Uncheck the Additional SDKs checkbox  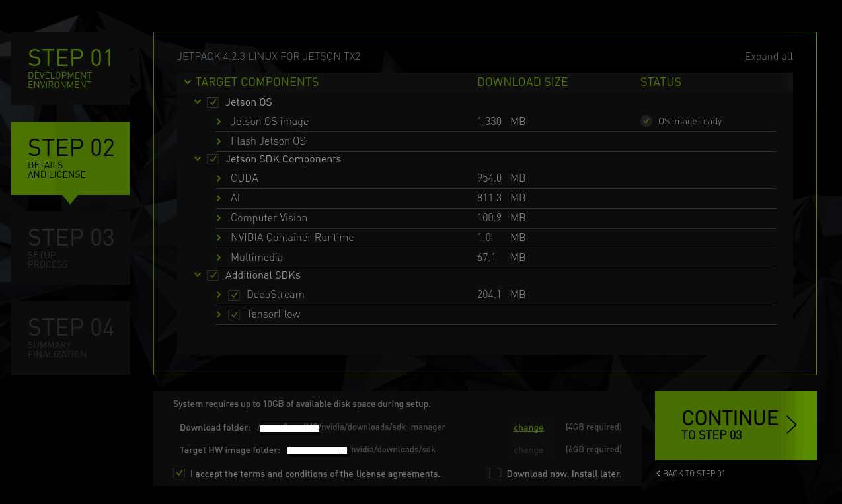[213, 275]
